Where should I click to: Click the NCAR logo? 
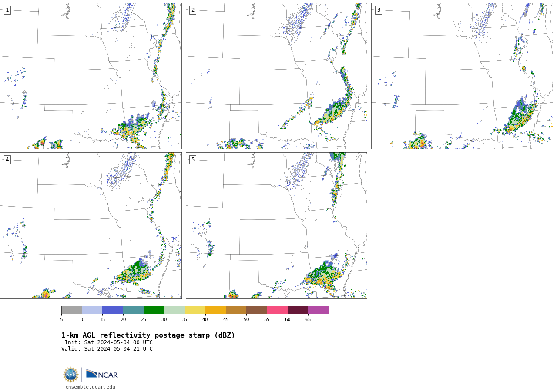pyautogui.click(x=102, y=374)
